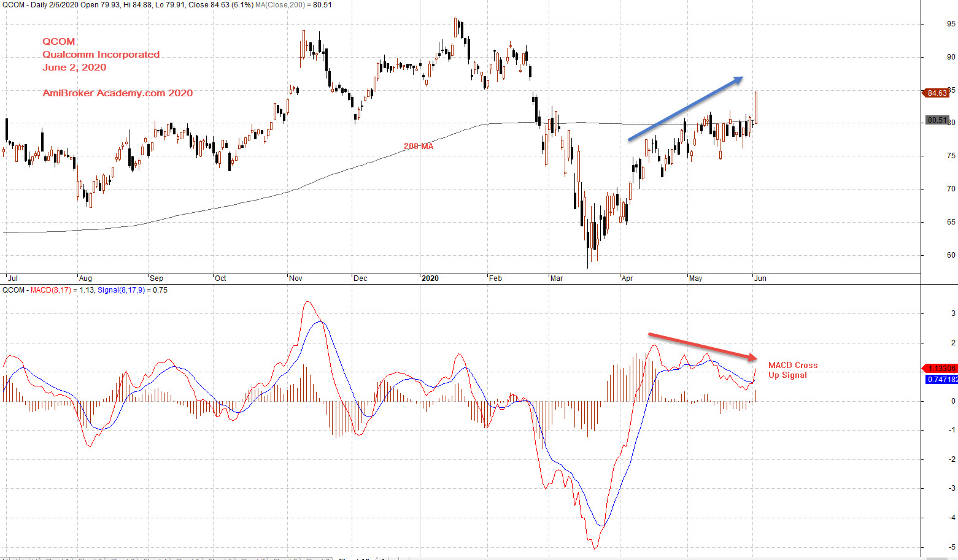Screen dimensions: 958x560
Task: Click the Nov label on the date axis
Action: click(296, 278)
